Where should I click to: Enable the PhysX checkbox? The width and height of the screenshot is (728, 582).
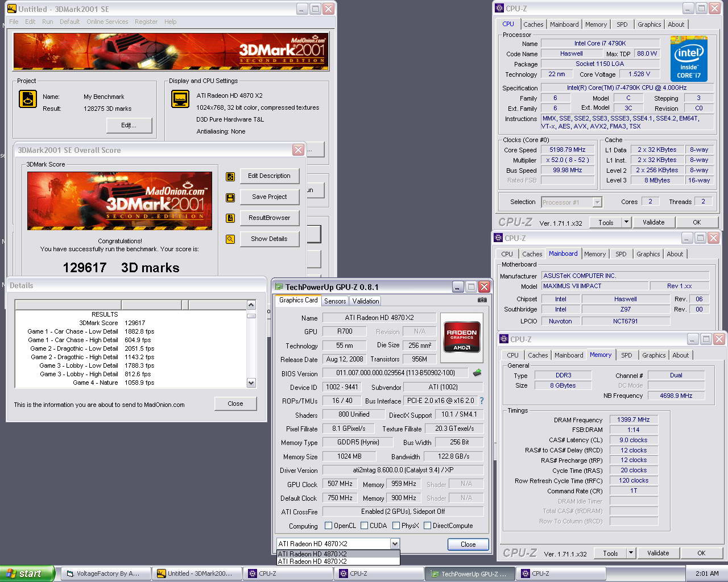(396, 526)
